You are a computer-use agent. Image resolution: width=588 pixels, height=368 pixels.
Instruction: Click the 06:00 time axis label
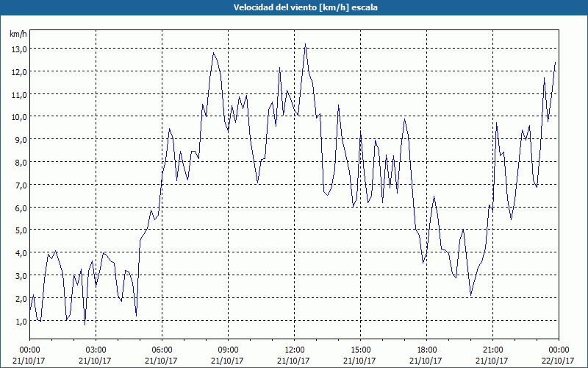(162, 350)
